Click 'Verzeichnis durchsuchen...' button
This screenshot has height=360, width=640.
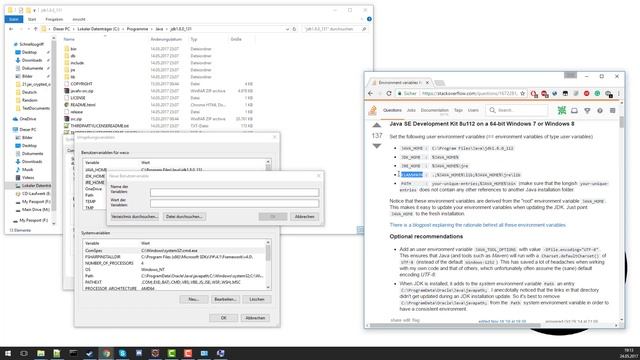tap(134, 216)
